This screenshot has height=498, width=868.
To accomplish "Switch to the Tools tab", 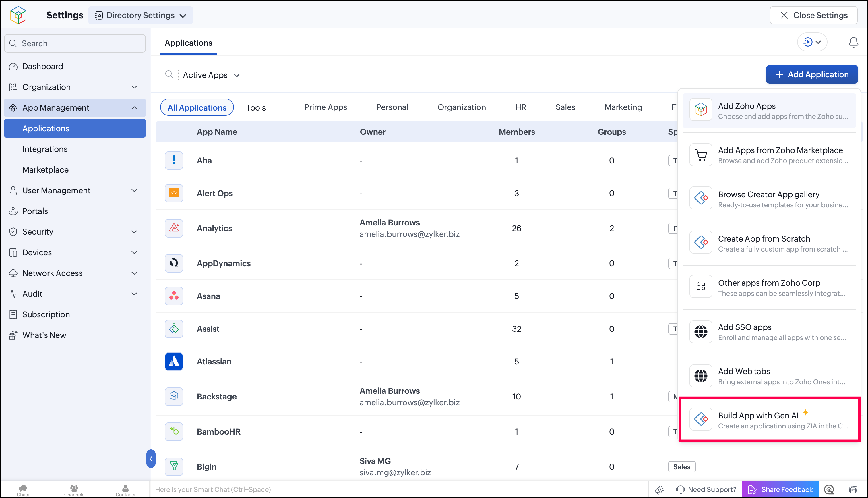I will [256, 107].
